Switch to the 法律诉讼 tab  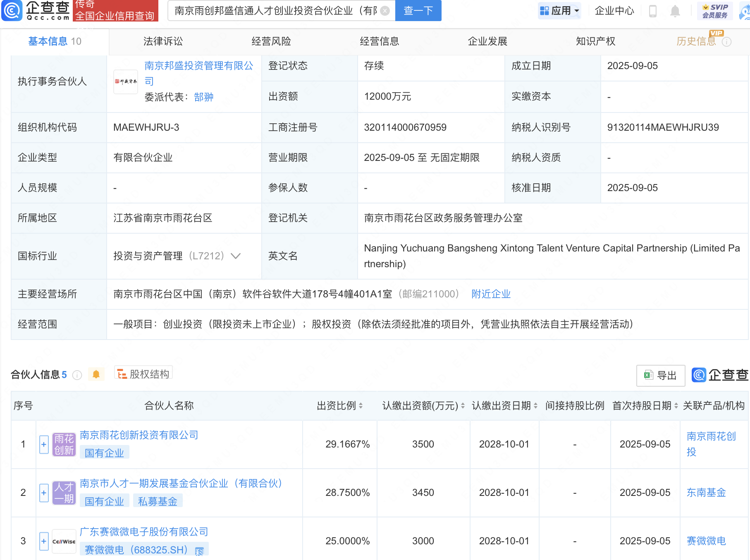point(163,41)
